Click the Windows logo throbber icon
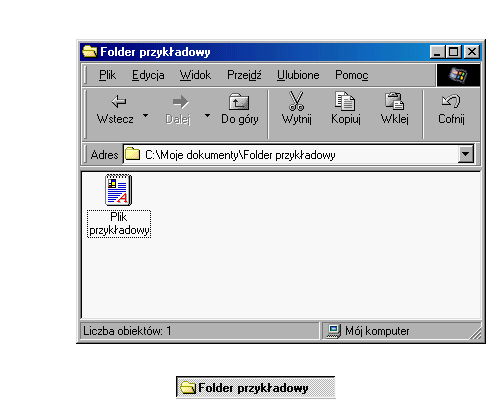This screenshot has width=486, height=400. point(458,75)
